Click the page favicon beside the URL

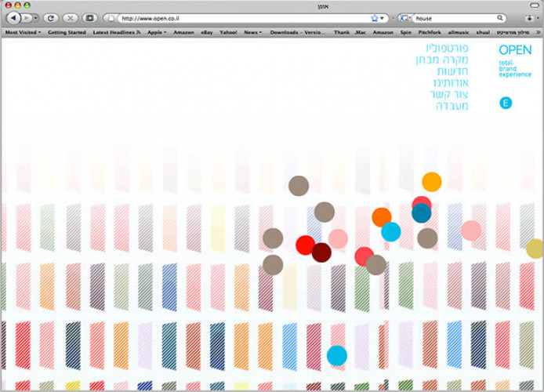click(111, 18)
